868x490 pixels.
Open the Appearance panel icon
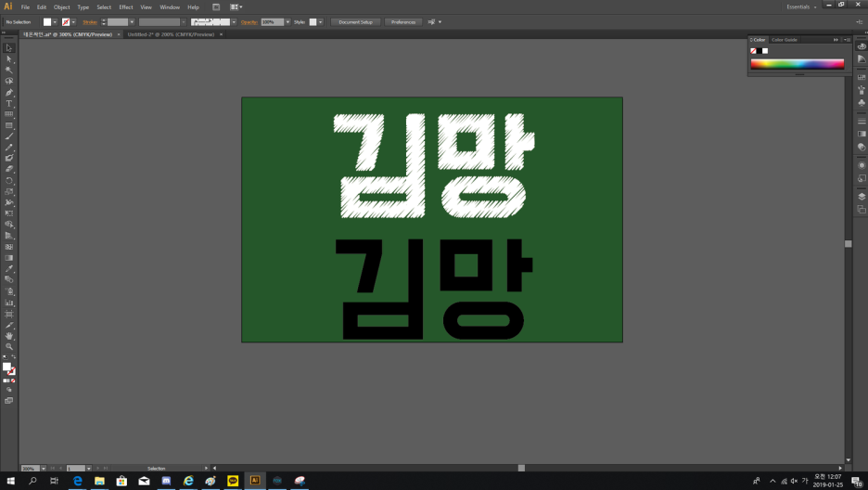tap(862, 165)
